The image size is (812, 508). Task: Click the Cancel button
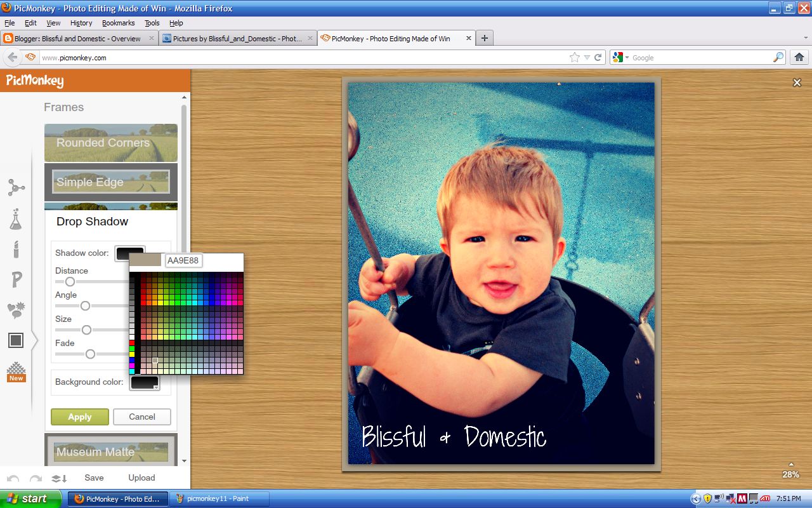point(142,417)
